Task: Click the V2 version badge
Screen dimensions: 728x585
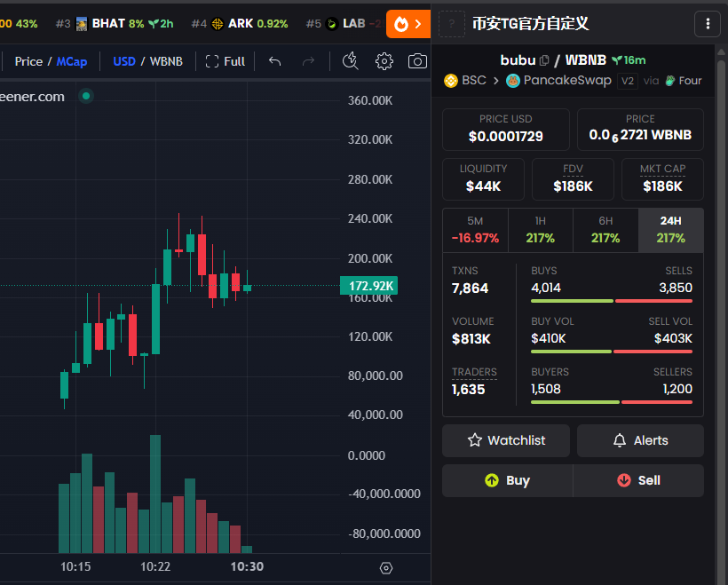Action: (628, 81)
